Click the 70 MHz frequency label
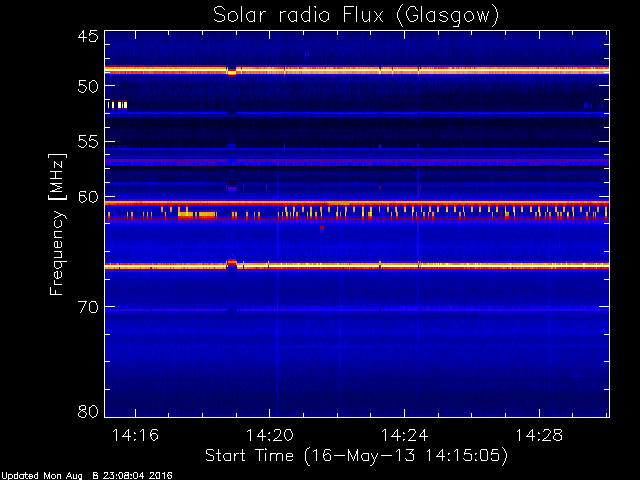Viewport: 640px width, 480px height. click(x=88, y=307)
